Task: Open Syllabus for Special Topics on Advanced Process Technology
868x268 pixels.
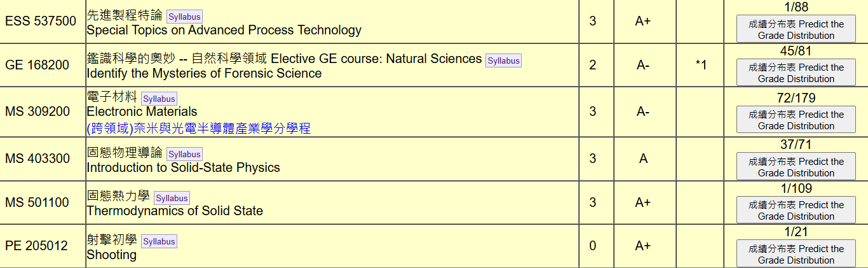Action: coord(185,17)
